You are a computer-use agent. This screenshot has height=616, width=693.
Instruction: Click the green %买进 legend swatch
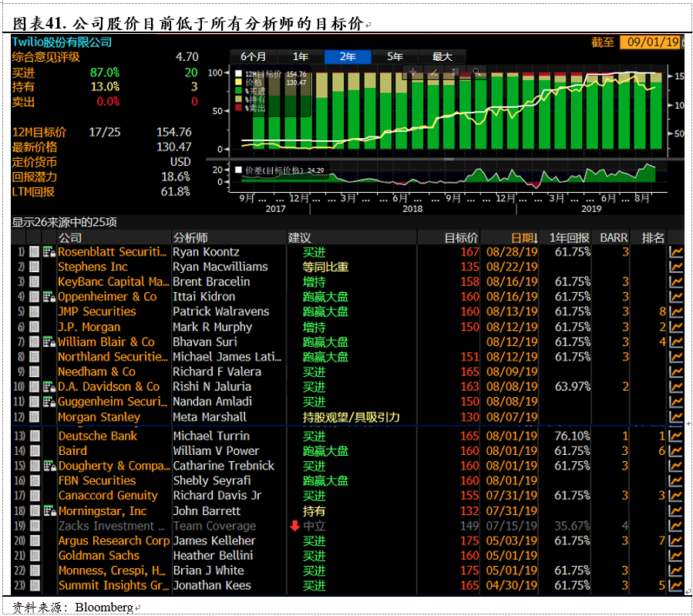[239, 91]
